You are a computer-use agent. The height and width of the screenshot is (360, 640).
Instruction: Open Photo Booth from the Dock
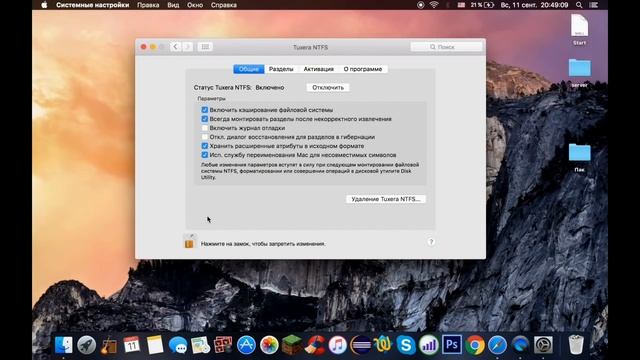[223, 345]
